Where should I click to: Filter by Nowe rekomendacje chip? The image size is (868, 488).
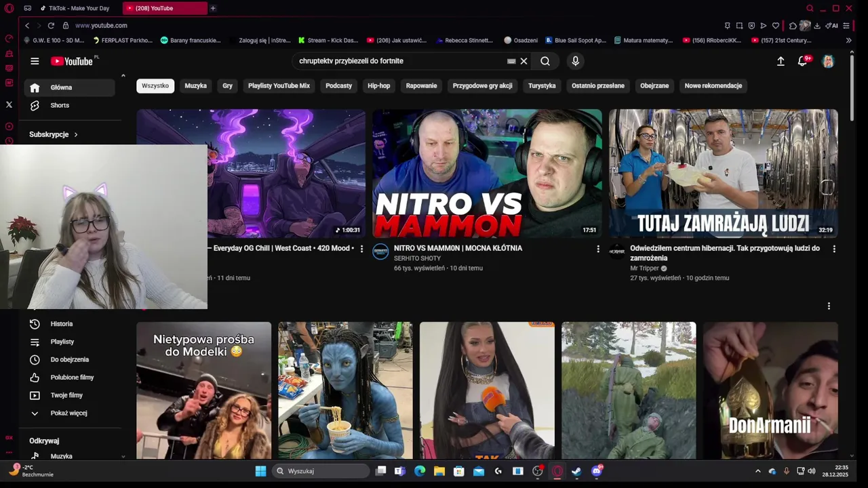tap(713, 85)
